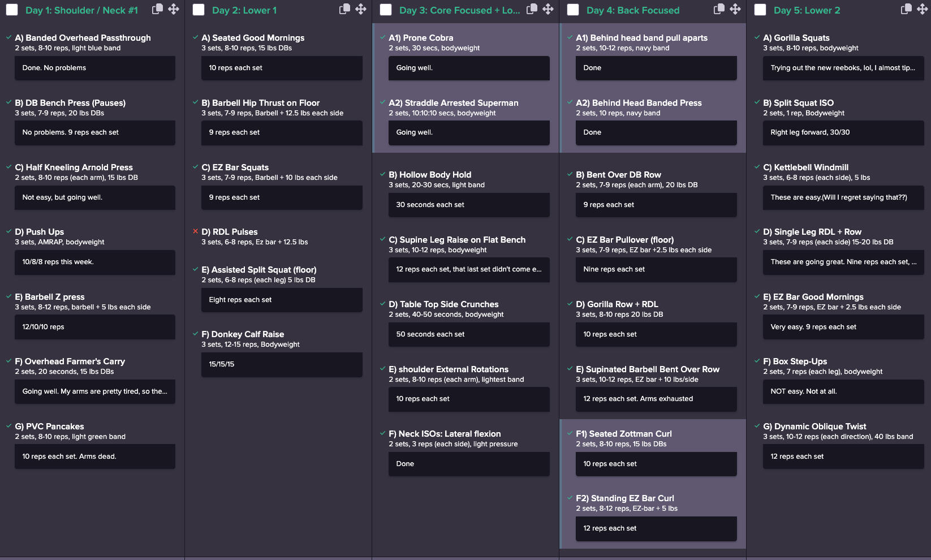This screenshot has width=931, height=560.
Task: Open the Kettlebell Windmill exercise
Action: pyautogui.click(x=811, y=167)
